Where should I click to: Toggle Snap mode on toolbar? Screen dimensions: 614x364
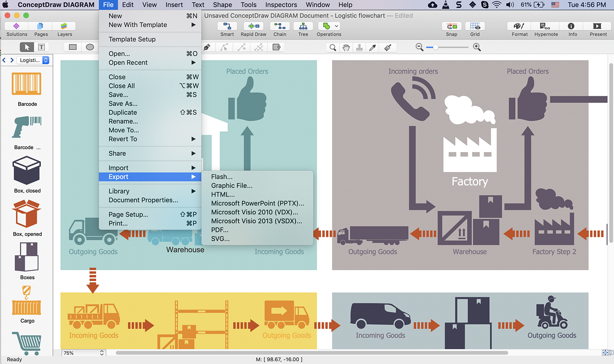(x=451, y=29)
